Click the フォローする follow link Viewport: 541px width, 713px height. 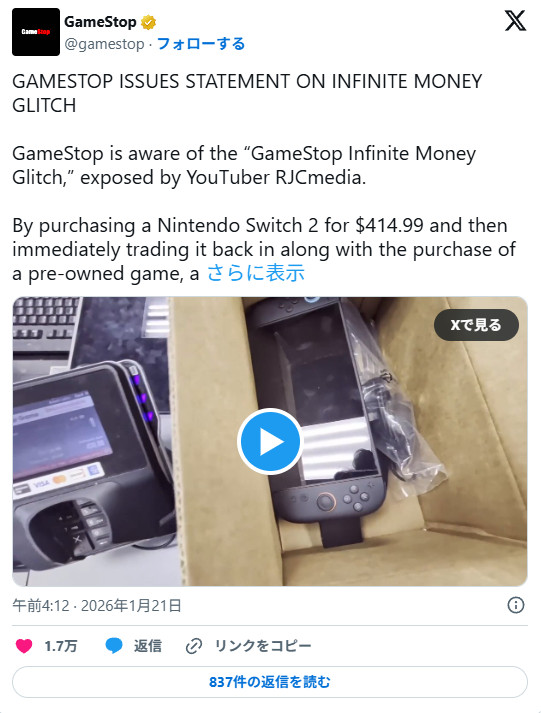click(200, 44)
